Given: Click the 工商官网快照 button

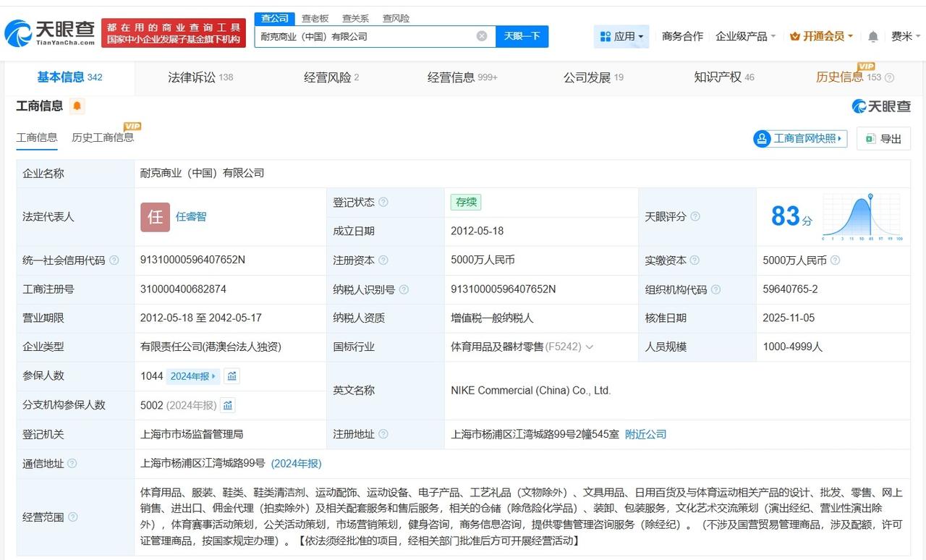Looking at the screenshot, I should (800, 138).
